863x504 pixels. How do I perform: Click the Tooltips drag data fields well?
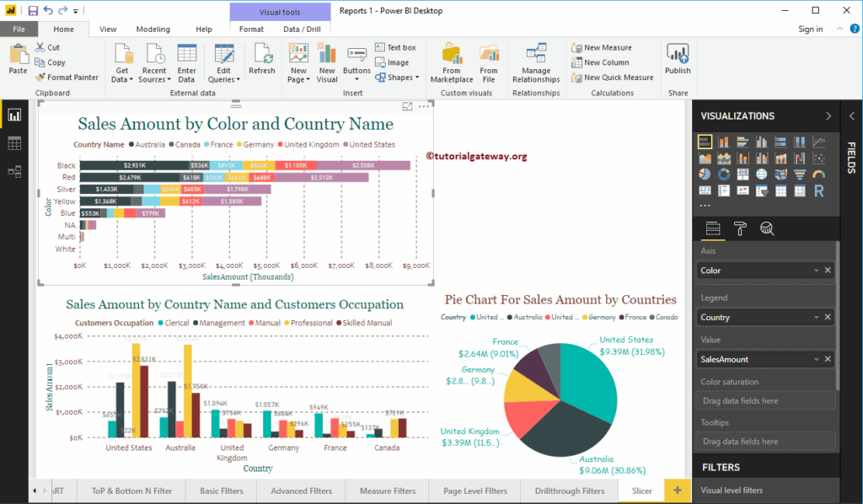[765, 442]
